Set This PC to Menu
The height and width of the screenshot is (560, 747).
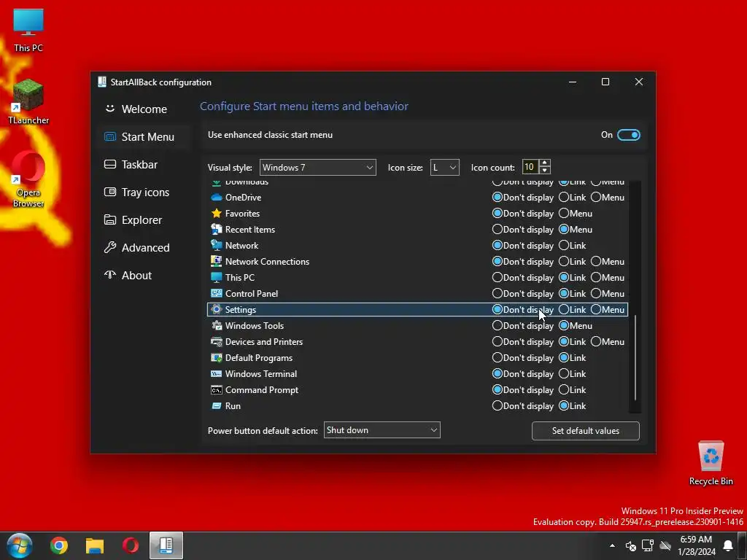(x=596, y=278)
